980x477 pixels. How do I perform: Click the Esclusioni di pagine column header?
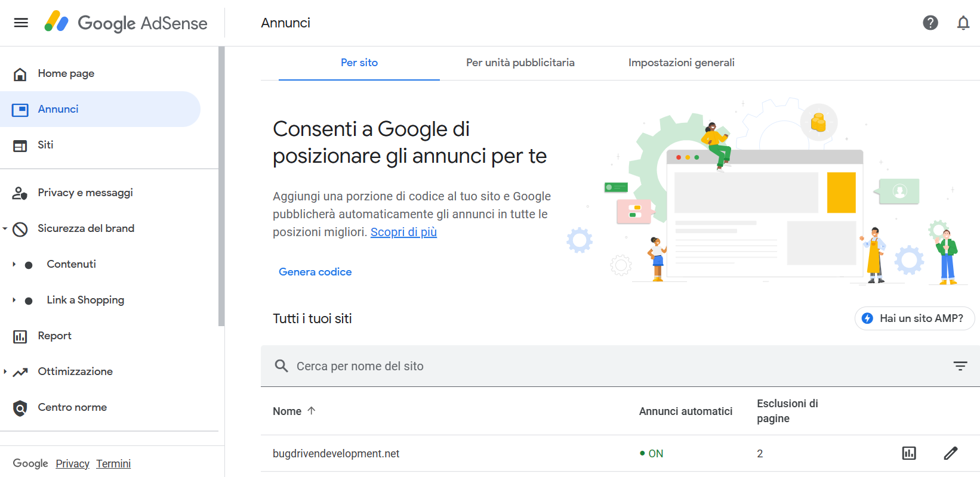point(787,411)
